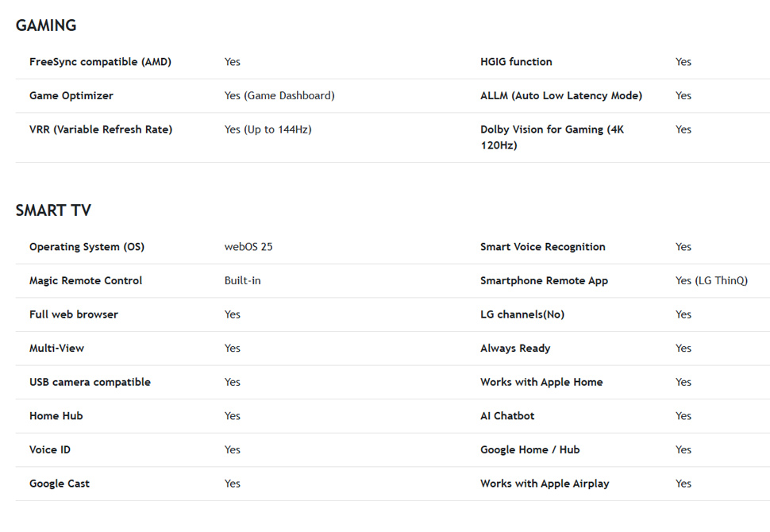The height and width of the screenshot is (532, 770).
Task: Select the webOS 25 value text
Action: [248, 247]
